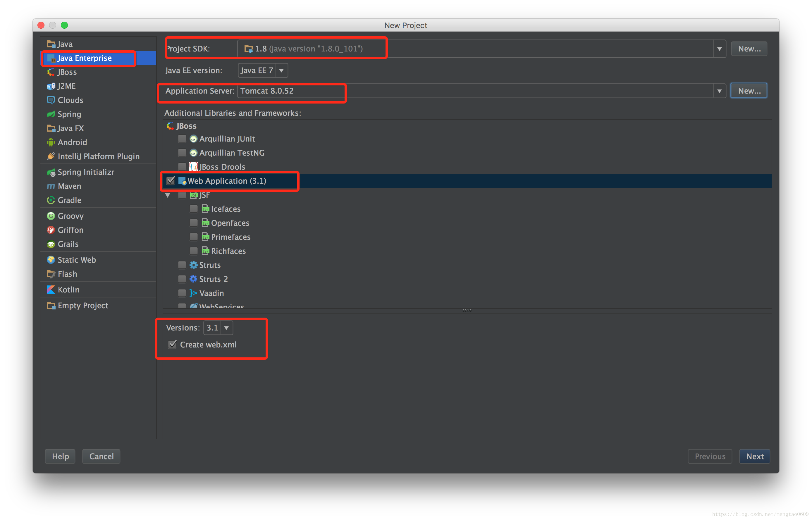Click the Vaadin framework icon
Viewport: 812px width, 520px height.
tap(193, 293)
